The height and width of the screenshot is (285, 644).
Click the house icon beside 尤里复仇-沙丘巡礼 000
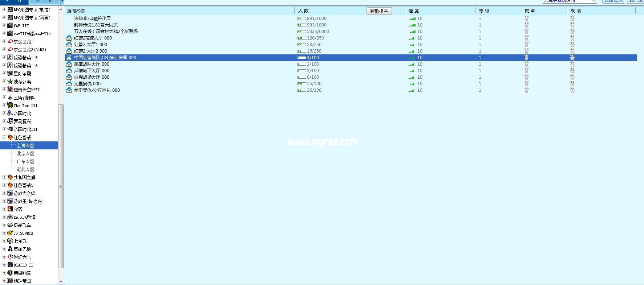click(x=69, y=90)
